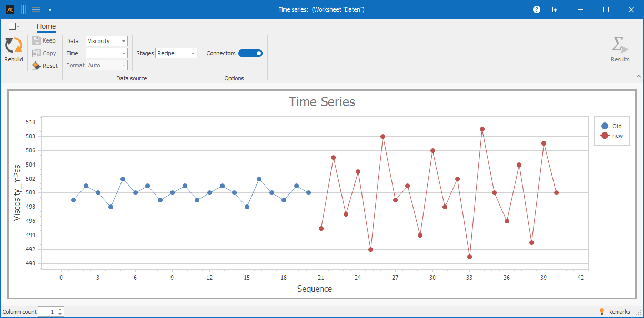This screenshot has height=318, width=644.
Task: Click the Reset eraser icon
Action: [36, 66]
